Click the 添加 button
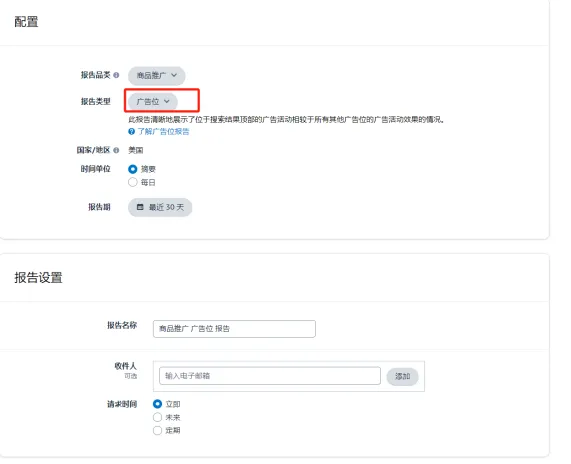The height and width of the screenshot is (464, 571). [x=402, y=376]
